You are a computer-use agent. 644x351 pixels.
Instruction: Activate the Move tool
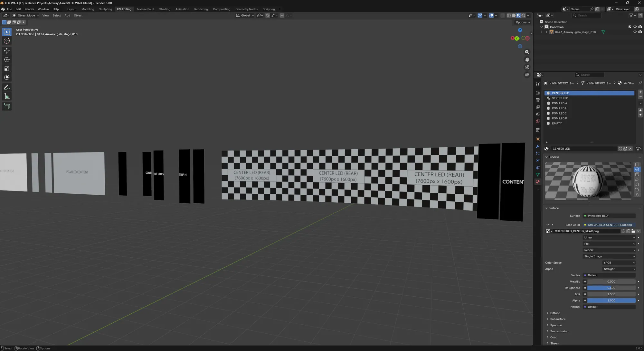pyautogui.click(x=7, y=51)
